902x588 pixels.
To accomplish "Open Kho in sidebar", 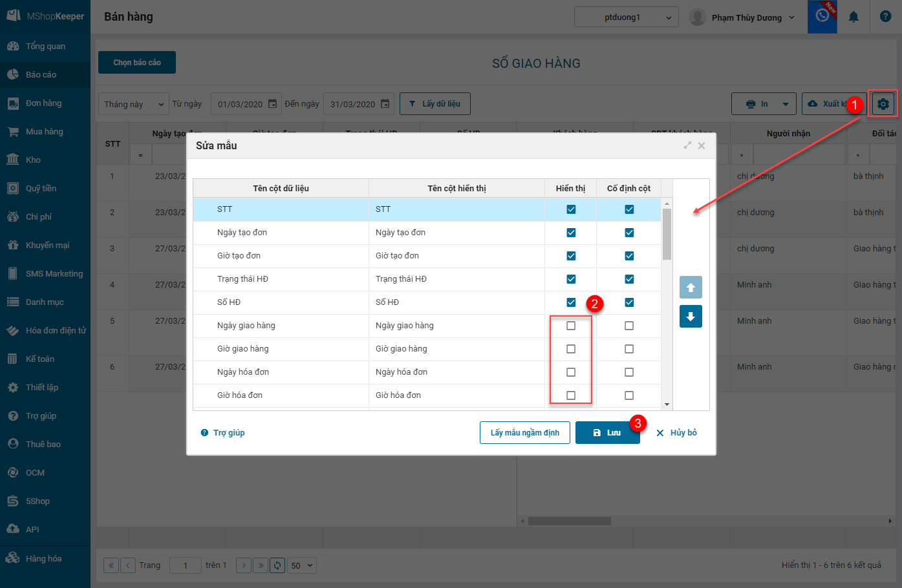I will tap(45, 160).
